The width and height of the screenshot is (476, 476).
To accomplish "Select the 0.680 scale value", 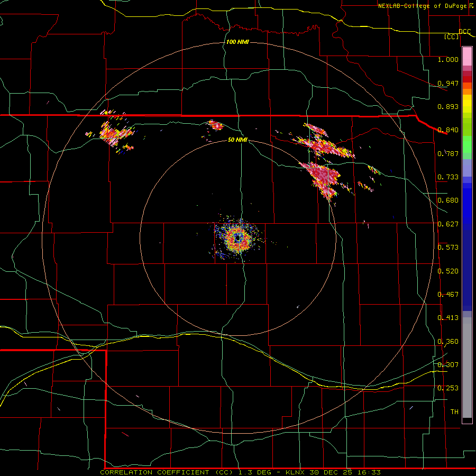I will (448, 200).
